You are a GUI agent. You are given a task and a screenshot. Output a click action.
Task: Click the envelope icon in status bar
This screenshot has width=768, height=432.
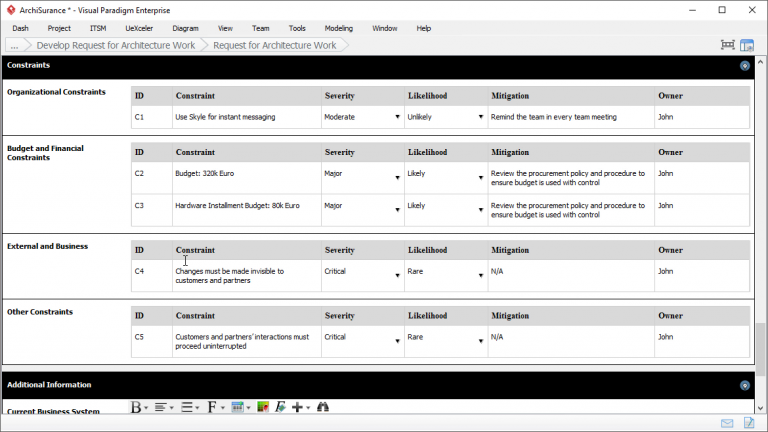727,424
